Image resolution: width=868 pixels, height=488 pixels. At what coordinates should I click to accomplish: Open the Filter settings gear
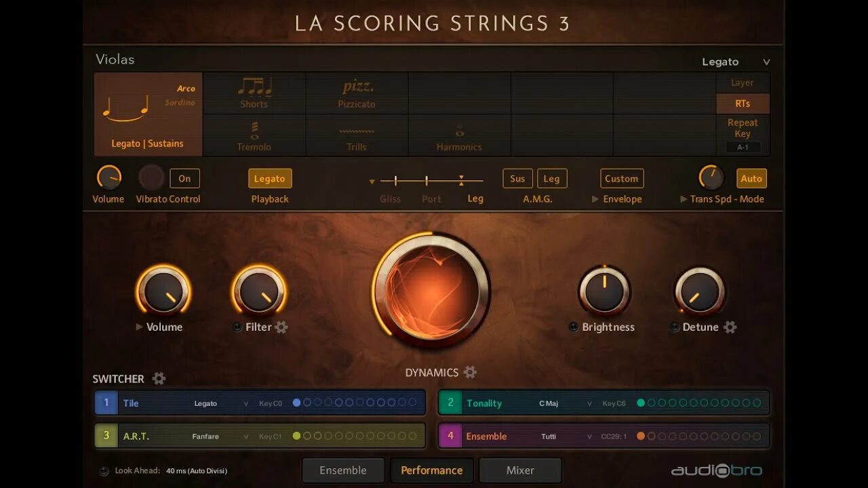pyautogui.click(x=281, y=327)
